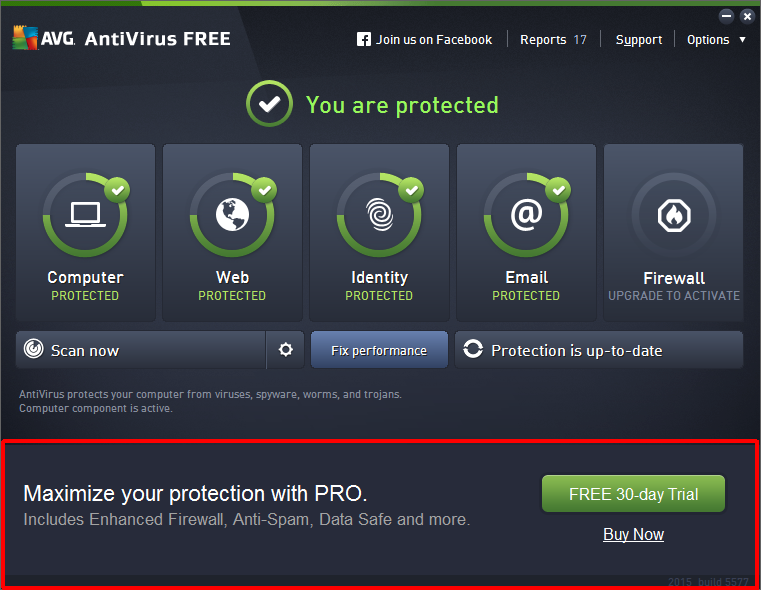Viewport: 761px width, 590px height.
Task: Select the Identity fingerprint icon
Action: click(379, 214)
